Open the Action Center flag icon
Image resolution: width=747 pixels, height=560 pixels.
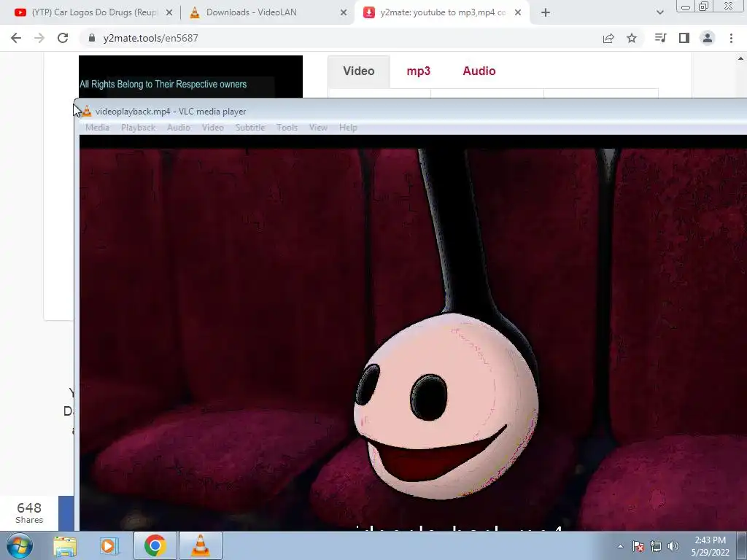coord(638,546)
